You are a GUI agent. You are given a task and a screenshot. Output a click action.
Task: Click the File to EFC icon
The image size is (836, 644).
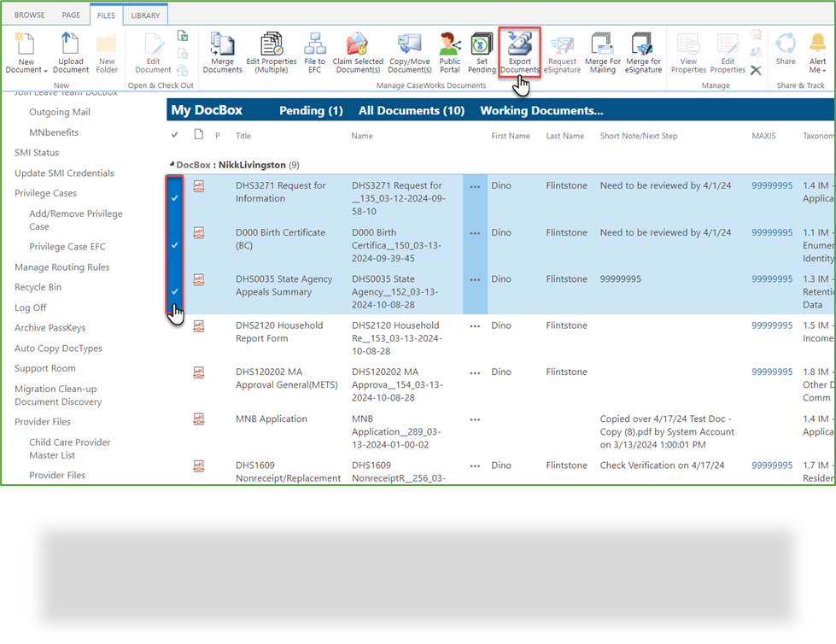click(315, 51)
